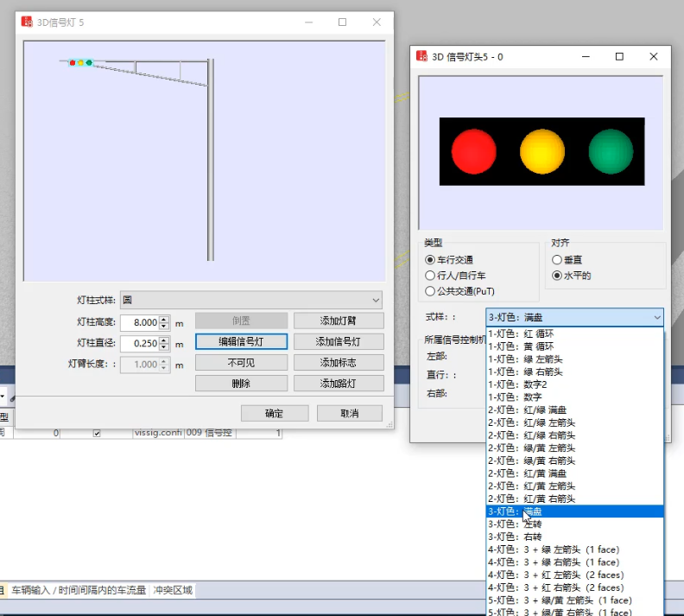
Task: Select '2-灯色: 绿/黄 左箭头' option
Action: pos(574,448)
